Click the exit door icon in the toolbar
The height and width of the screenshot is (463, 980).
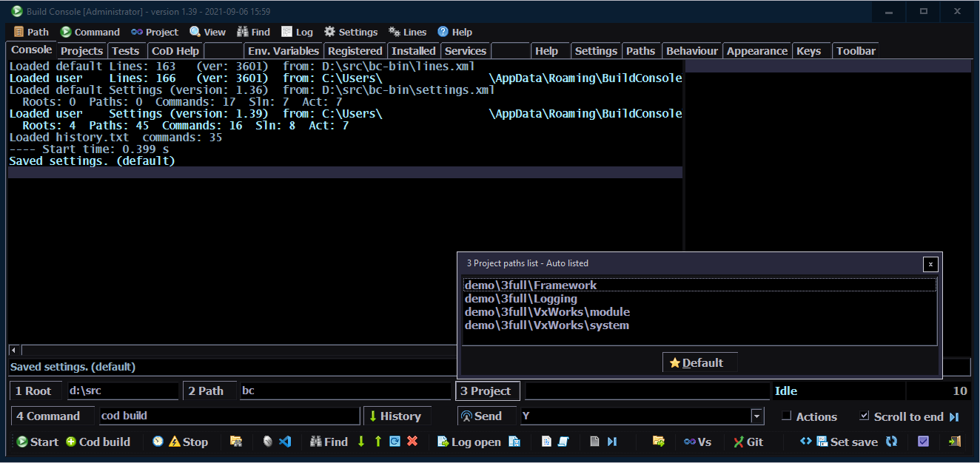(955, 442)
